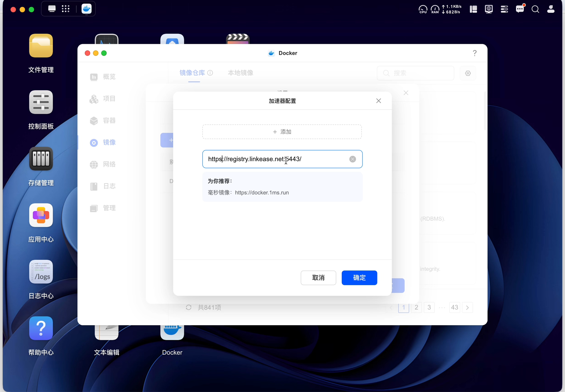Click the Docker image search field
Viewport: 565px width, 392px height.
pos(416,73)
